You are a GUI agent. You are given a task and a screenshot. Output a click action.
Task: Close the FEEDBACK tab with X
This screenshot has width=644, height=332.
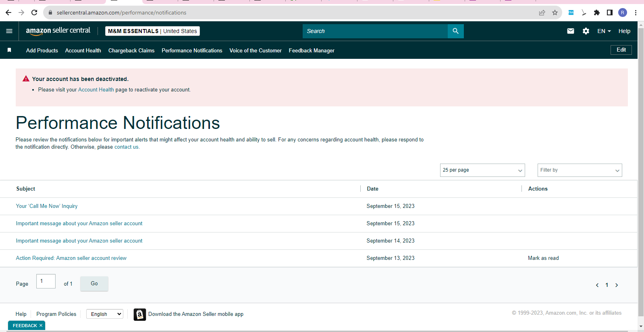pyautogui.click(x=41, y=326)
